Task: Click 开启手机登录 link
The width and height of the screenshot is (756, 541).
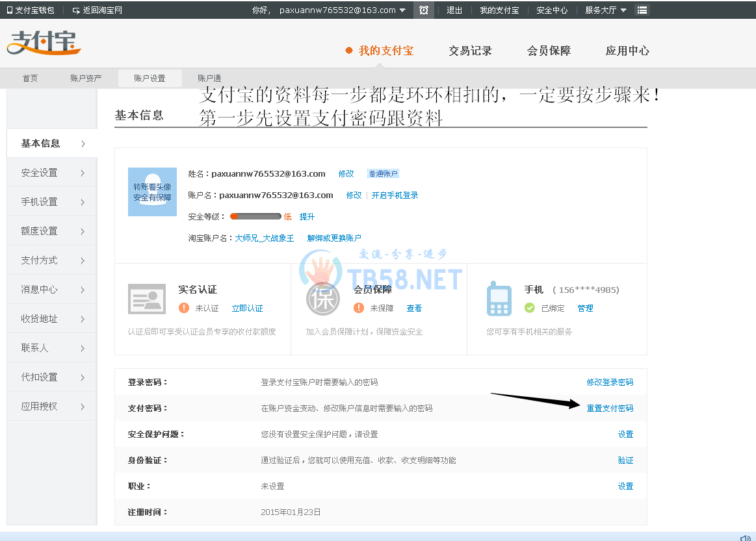Action: (395, 195)
